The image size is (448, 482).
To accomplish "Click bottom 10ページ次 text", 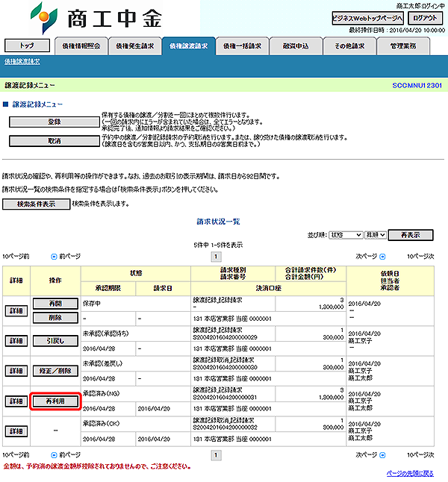I will [x=420, y=454].
